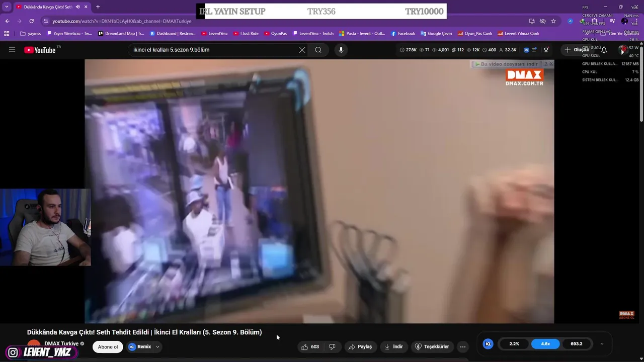Image resolution: width=644 pixels, height=362 pixels.
Task: Click the 2.2% vidIQ stat pill
Action: click(x=514, y=344)
